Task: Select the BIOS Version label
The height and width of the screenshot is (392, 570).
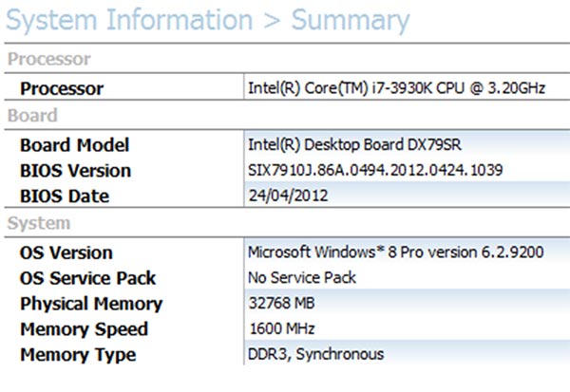Action: (75, 171)
